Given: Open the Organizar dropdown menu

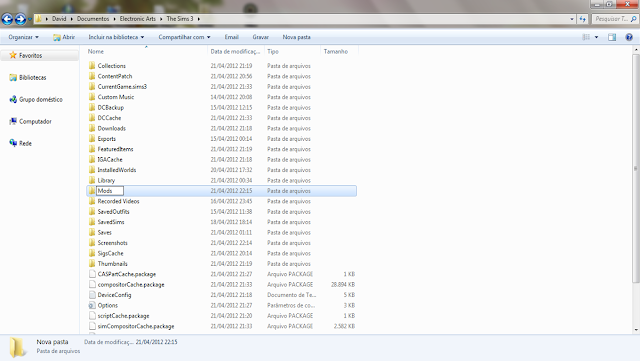Looking at the screenshot, I should click(x=23, y=37).
